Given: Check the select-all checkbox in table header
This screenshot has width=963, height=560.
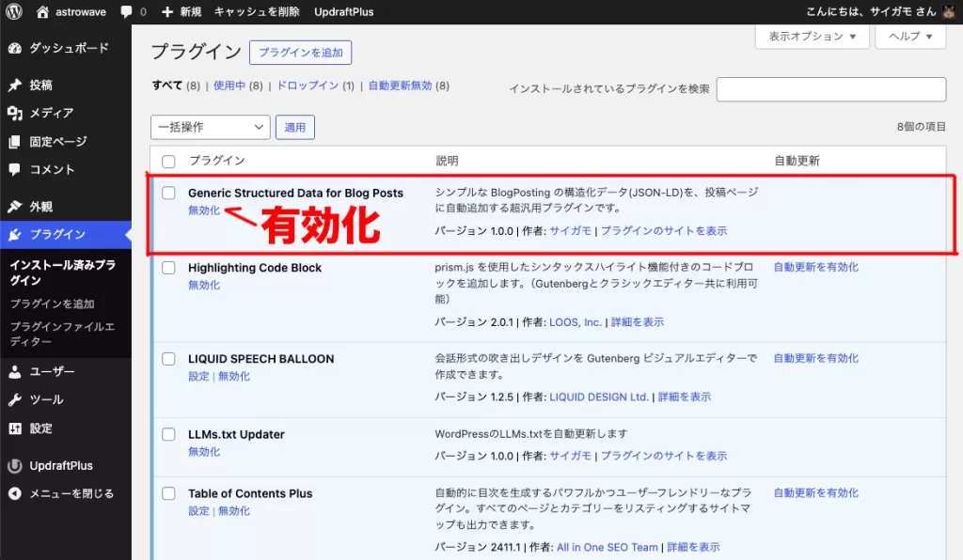Looking at the screenshot, I should (x=168, y=161).
